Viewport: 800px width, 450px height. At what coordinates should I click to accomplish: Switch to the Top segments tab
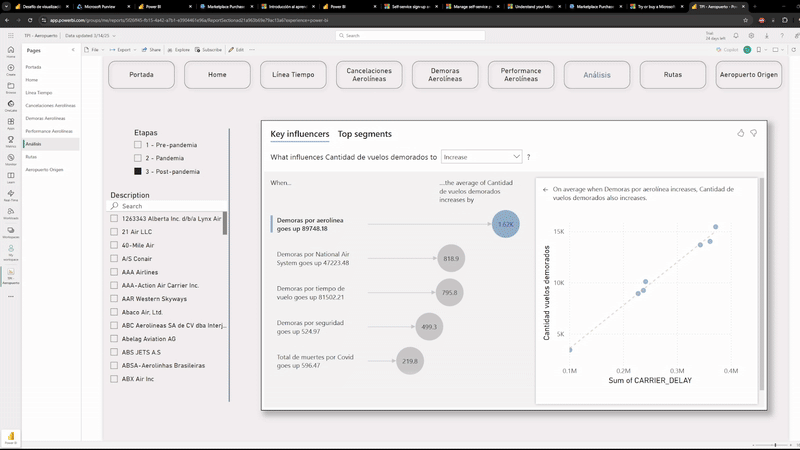pyautogui.click(x=364, y=134)
